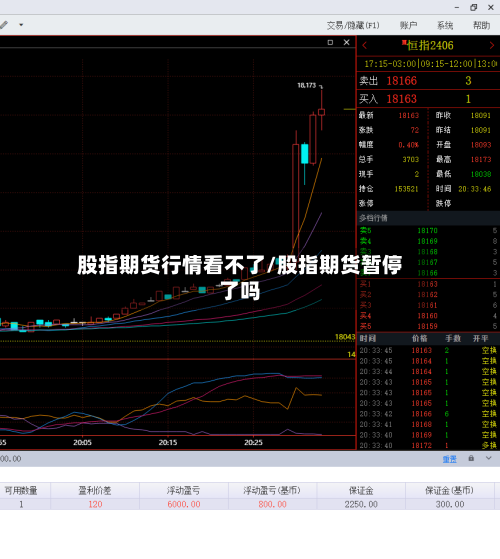500x559 pixels.
Task: Close the chart panel with its X icon
Action: (346, 42)
